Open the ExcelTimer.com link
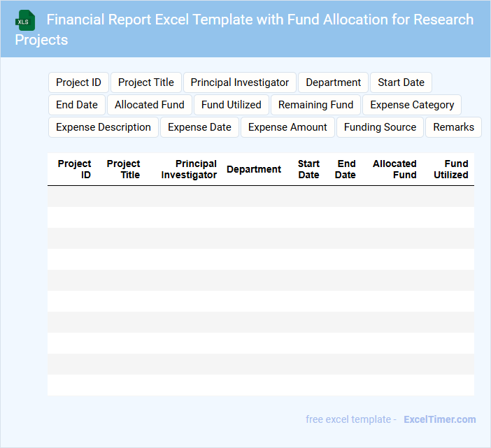This screenshot has height=448, width=491. [440, 419]
